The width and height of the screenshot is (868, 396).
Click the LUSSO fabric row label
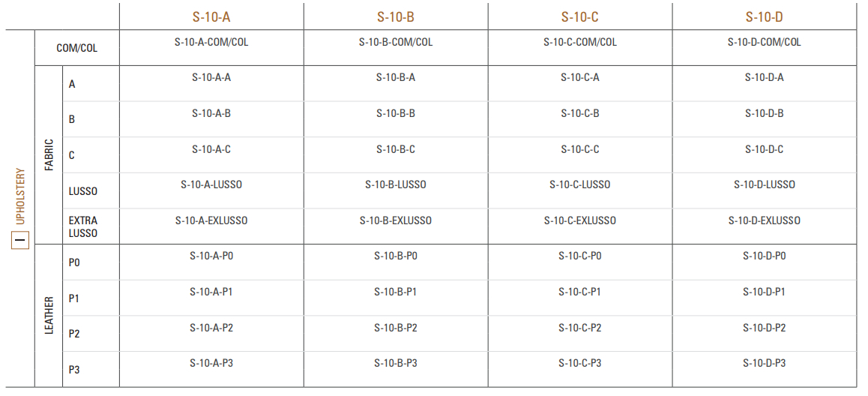(x=83, y=191)
